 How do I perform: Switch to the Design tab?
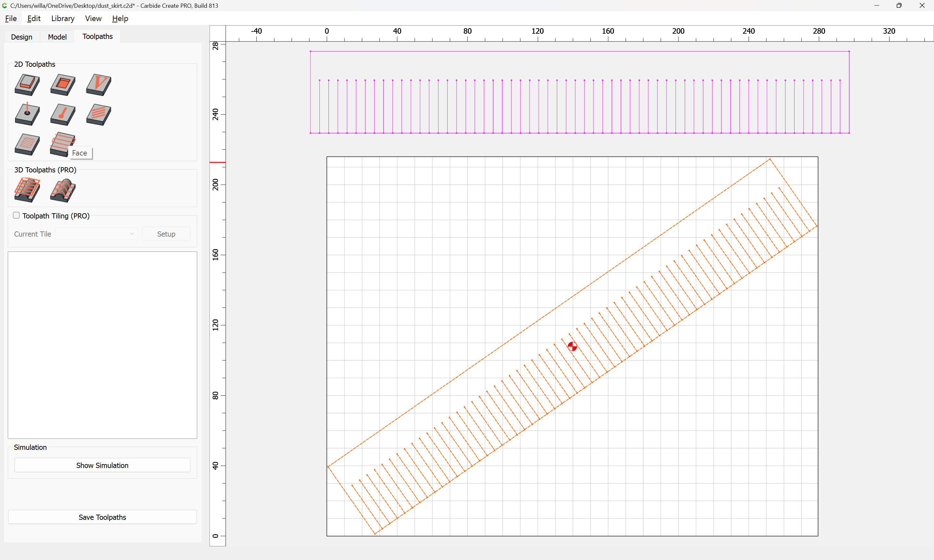point(21,37)
